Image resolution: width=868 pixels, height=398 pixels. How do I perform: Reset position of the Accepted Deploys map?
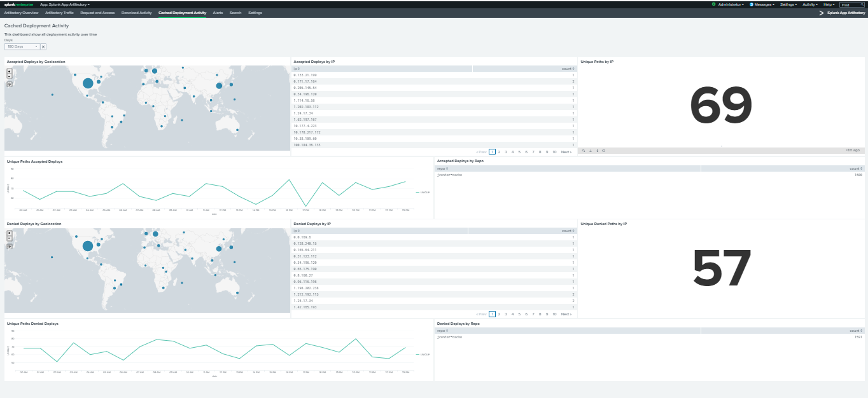[x=10, y=84]
